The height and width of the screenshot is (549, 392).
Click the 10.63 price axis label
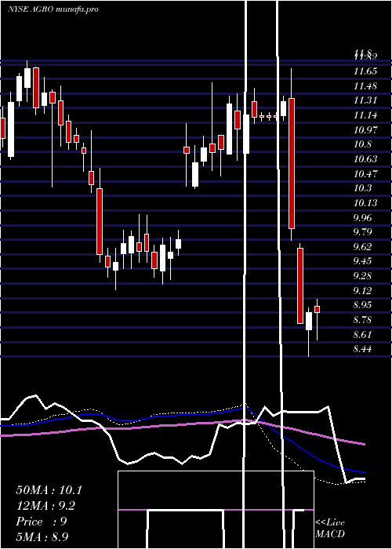tap(365, 159)
